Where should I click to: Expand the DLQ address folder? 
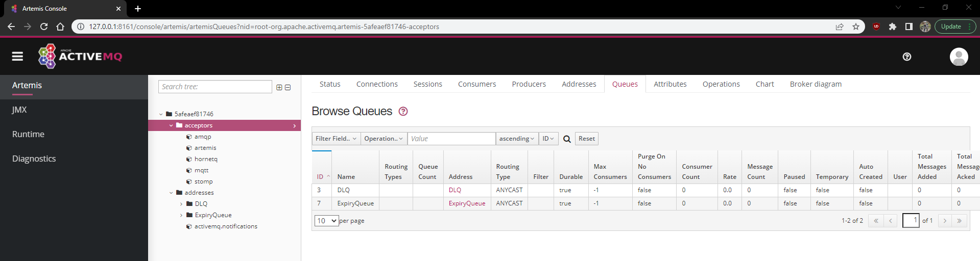tap(181, 204)
